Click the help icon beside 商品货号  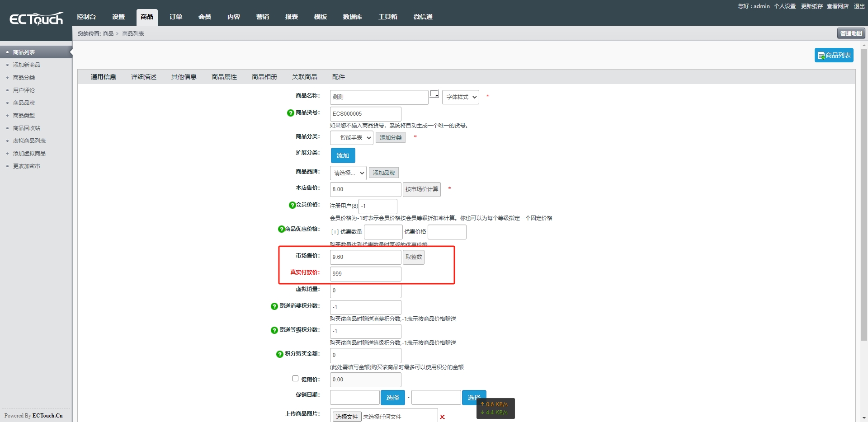click(x=290, y=113)
